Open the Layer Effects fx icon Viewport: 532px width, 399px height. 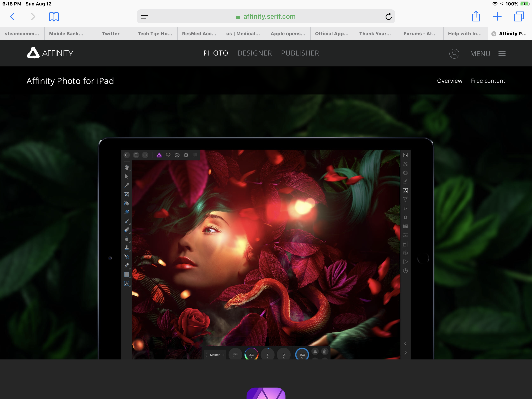point(405,208)
